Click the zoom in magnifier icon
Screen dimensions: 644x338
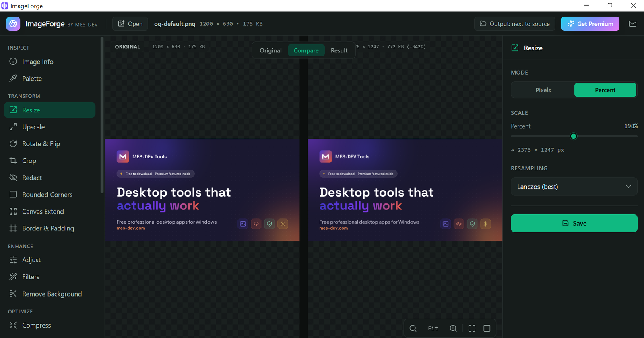click(453, 328)
